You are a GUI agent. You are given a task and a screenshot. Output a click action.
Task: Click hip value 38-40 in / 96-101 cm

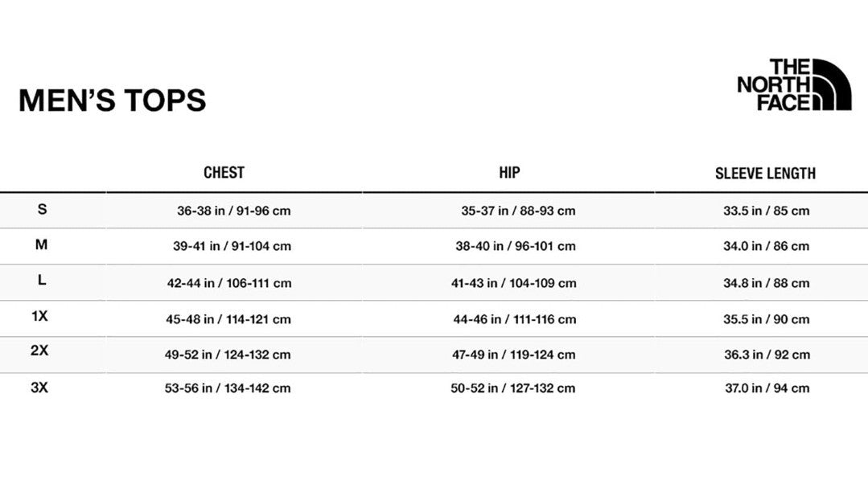[516, 246]
